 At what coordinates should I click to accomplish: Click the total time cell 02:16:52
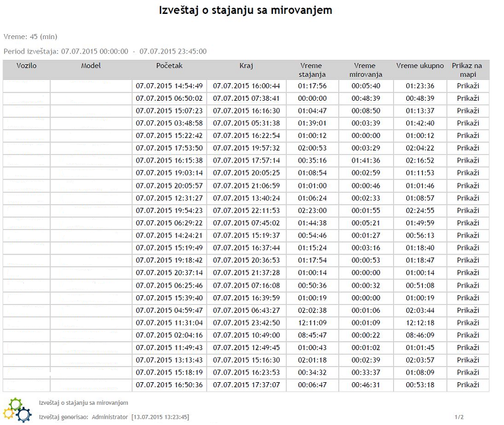click(x=420, y=161)
